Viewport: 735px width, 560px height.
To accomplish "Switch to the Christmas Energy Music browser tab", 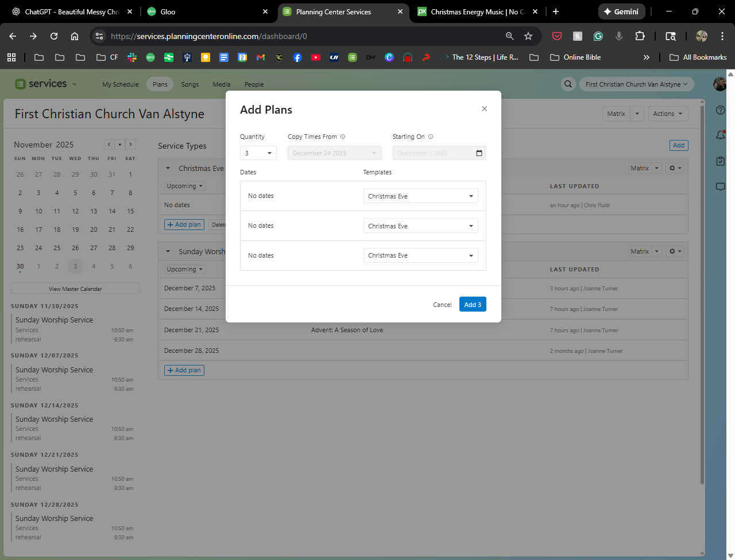I will pyautogui.click(x=477, y=11).
